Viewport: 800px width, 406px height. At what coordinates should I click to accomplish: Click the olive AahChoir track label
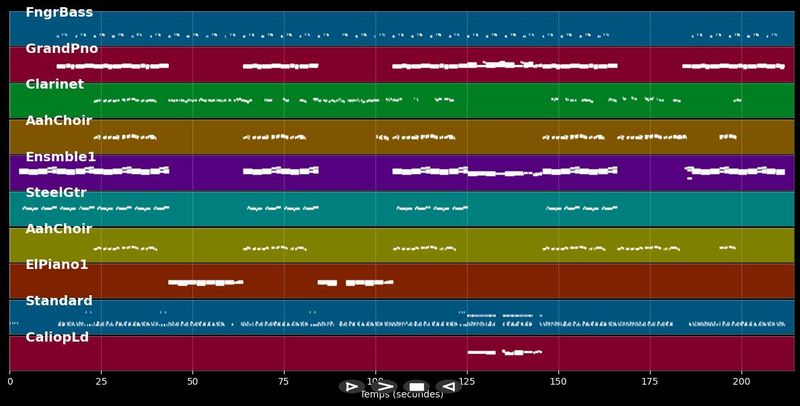tap(59, 229)
